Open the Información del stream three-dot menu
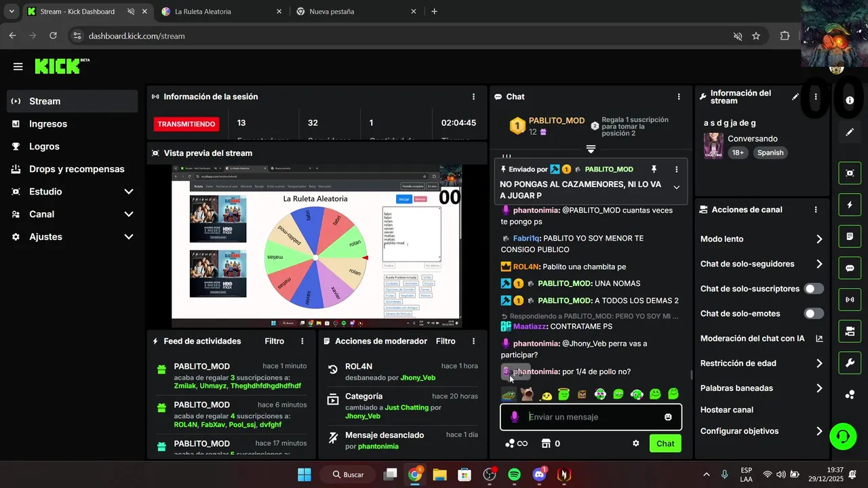 [x=816, y=97]
